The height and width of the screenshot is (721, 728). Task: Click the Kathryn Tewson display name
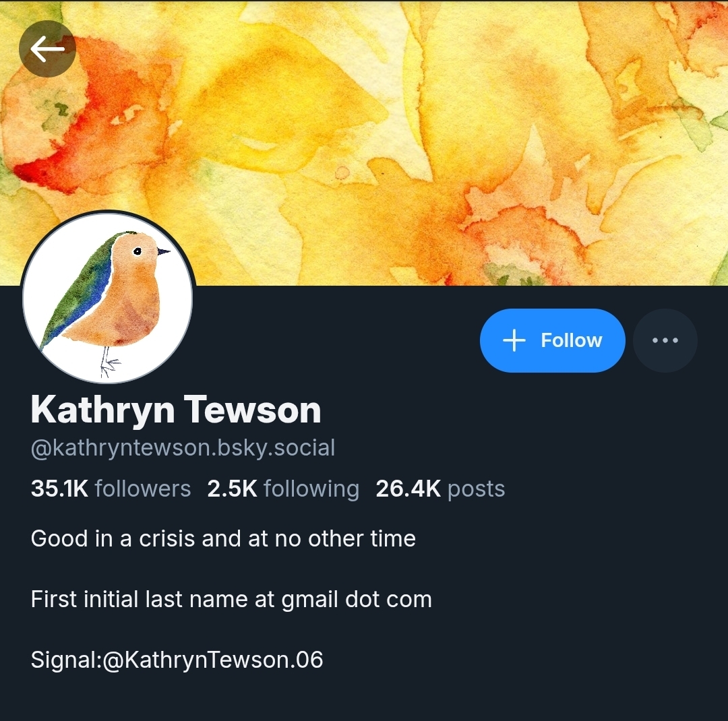pos(176,410)
